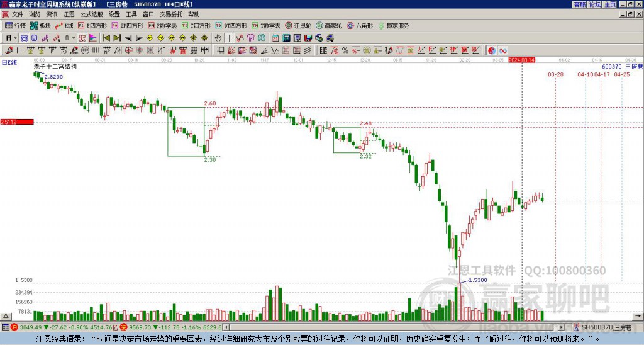Screen dimensions: 644x345
Task: Click the 2024-03-14 date marker
Action: (x=521, y=60)
